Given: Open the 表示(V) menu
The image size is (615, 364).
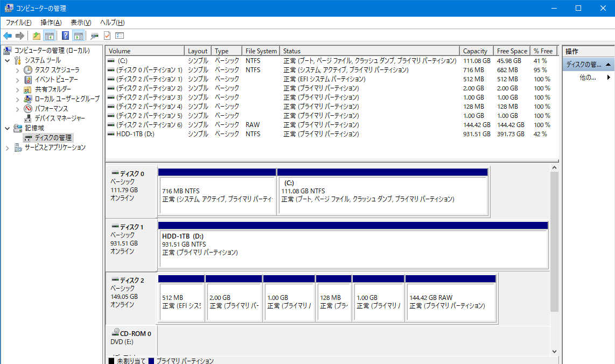Looking at the screenshot, I should tap(81, 23).
